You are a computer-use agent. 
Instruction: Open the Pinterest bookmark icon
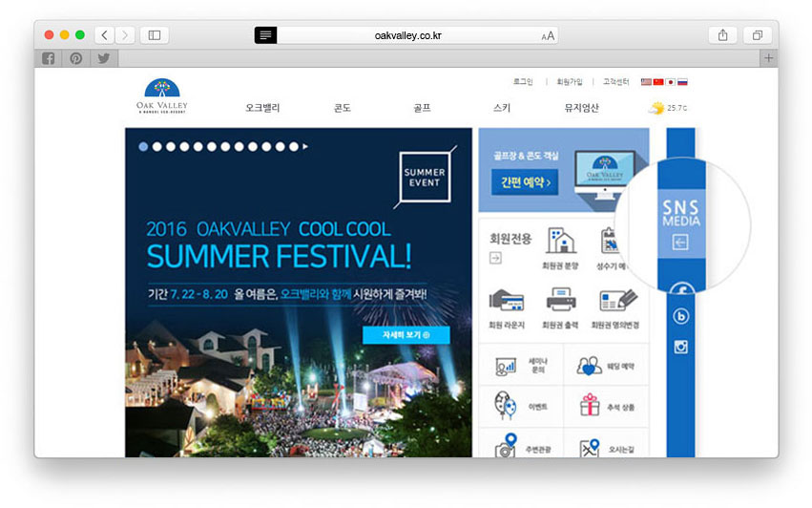click(x=75, y=58)
